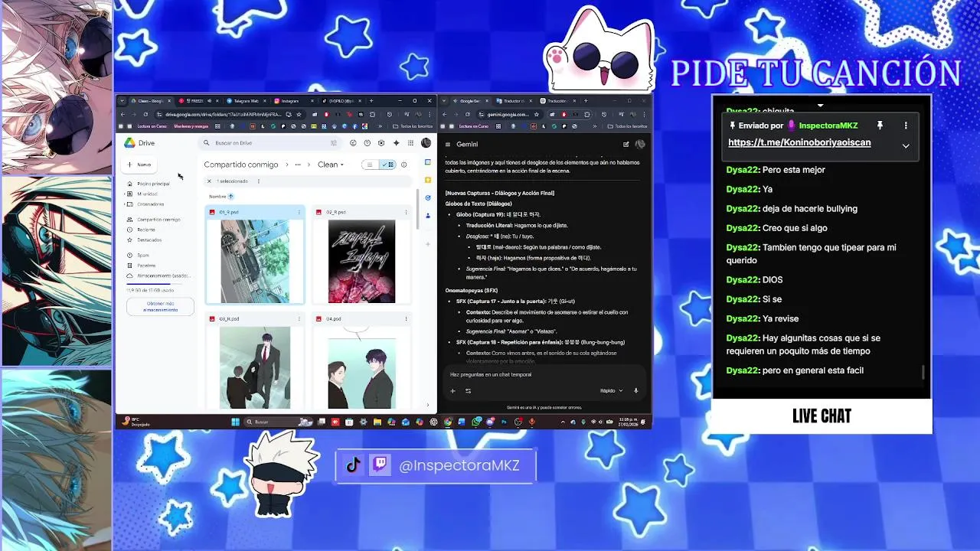
Task: Start new chat in Gemini
Action: click(x=626, y=144)
